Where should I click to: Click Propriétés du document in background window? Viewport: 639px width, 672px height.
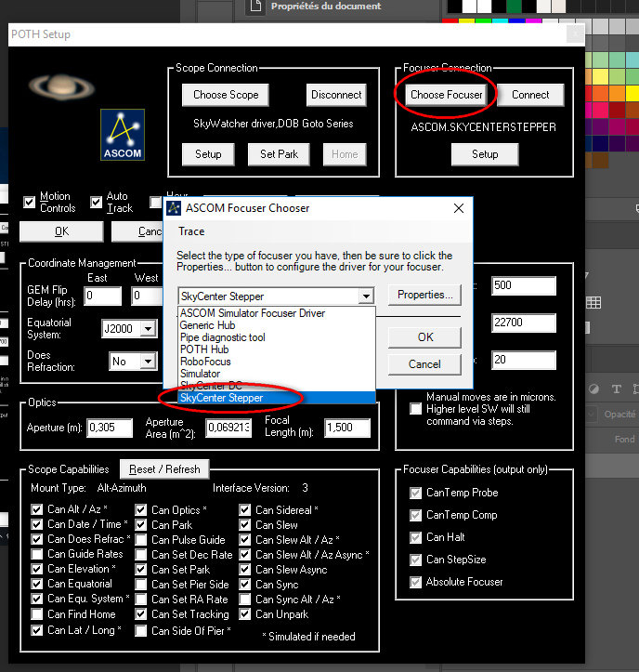coord(326,6)
